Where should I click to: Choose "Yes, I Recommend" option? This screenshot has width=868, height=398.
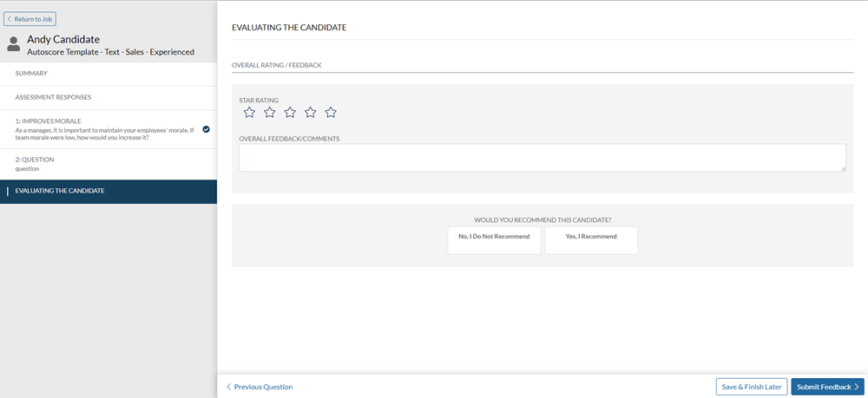pos(591,240)
